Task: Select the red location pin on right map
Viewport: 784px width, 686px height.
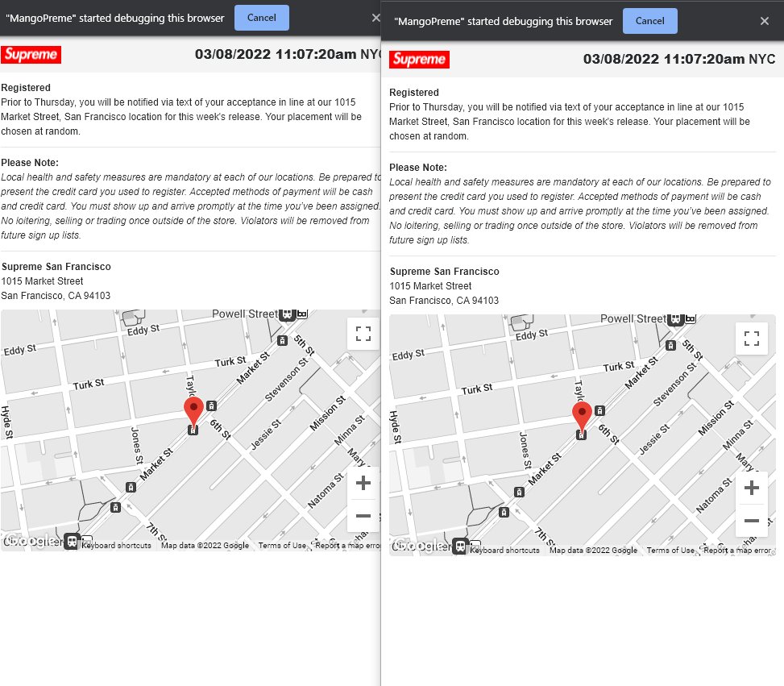Action: 582,416
